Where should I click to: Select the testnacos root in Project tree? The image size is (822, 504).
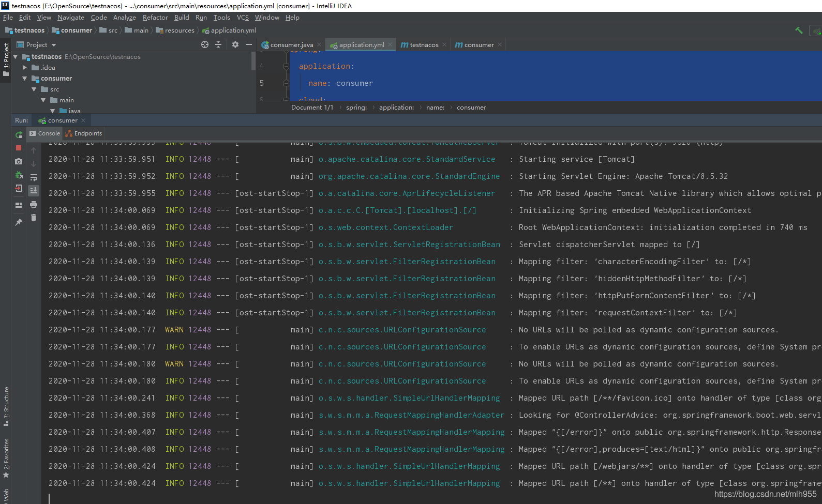(47, 57)
